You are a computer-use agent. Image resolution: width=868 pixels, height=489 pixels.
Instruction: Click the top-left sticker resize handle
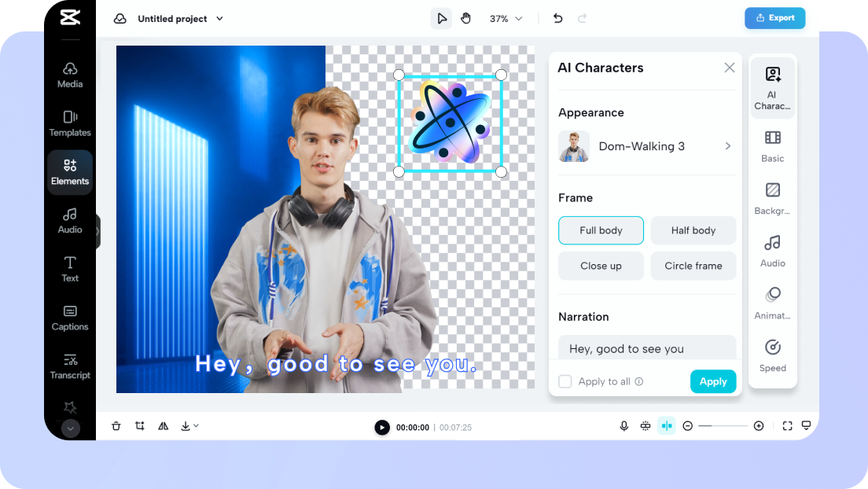(399, 75)
